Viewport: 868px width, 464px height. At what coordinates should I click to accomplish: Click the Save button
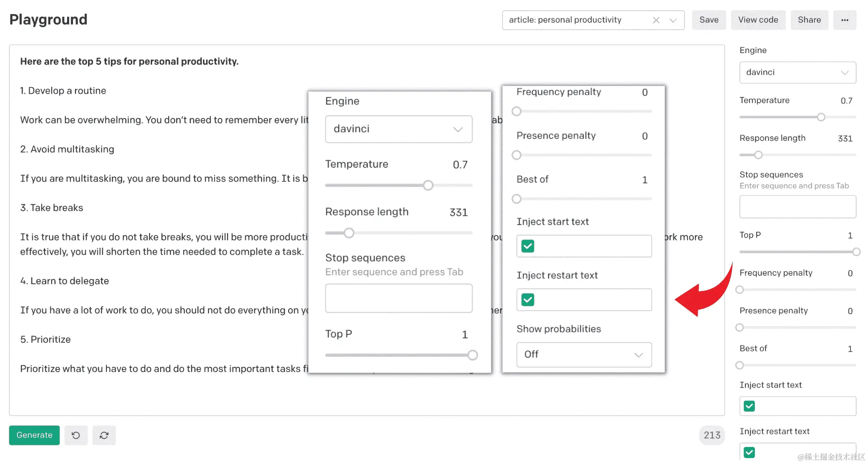pos(709,20)
